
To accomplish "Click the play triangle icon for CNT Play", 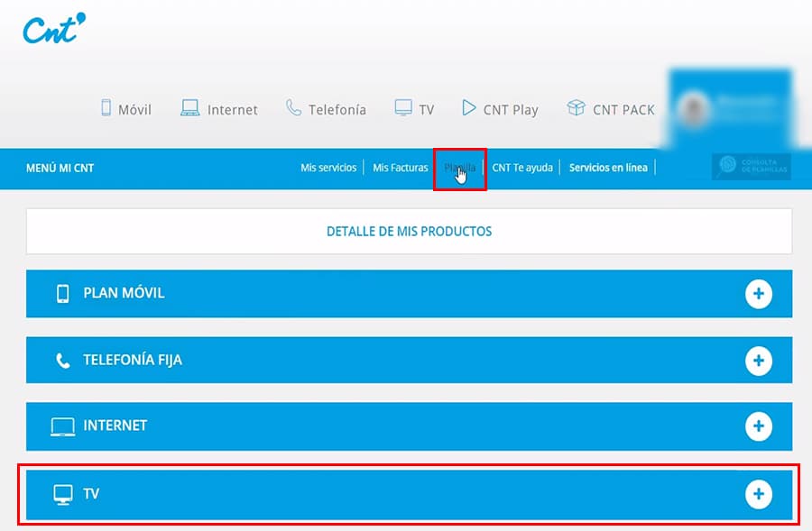I will [468, 108].
